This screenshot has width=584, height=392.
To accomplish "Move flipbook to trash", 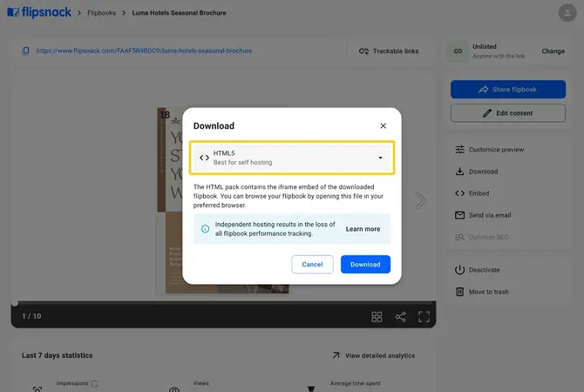I will [x=481, y=292].
